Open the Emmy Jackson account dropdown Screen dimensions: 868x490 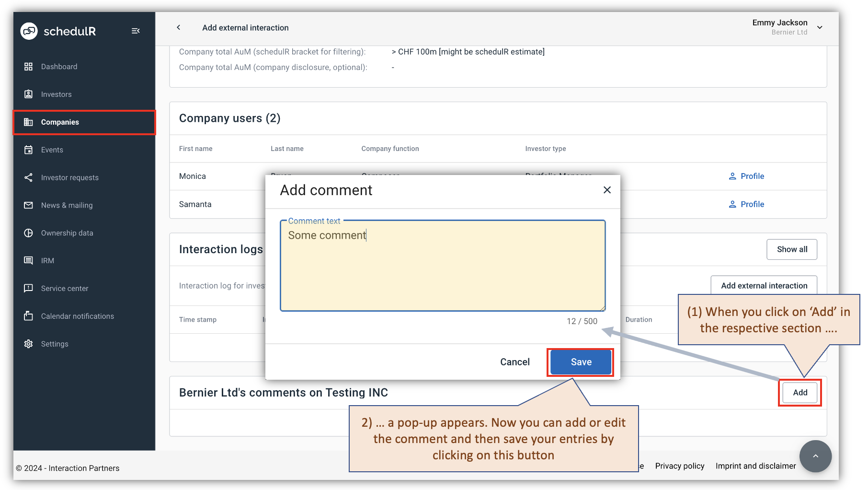tap(820, 27)
